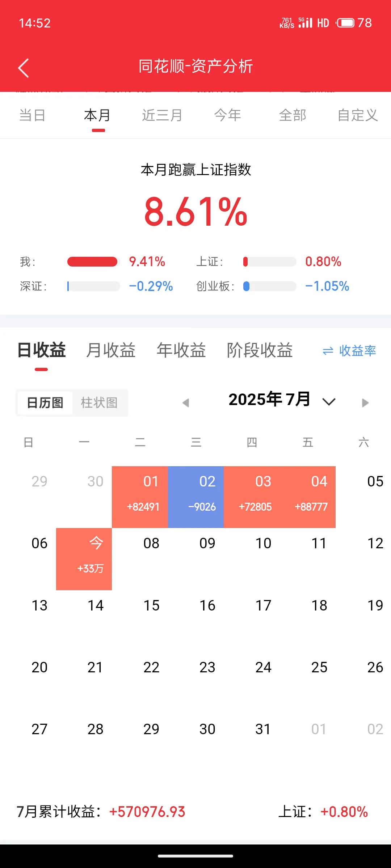
Task: Tap today's cell showing +33万
Action: point(84,559)
